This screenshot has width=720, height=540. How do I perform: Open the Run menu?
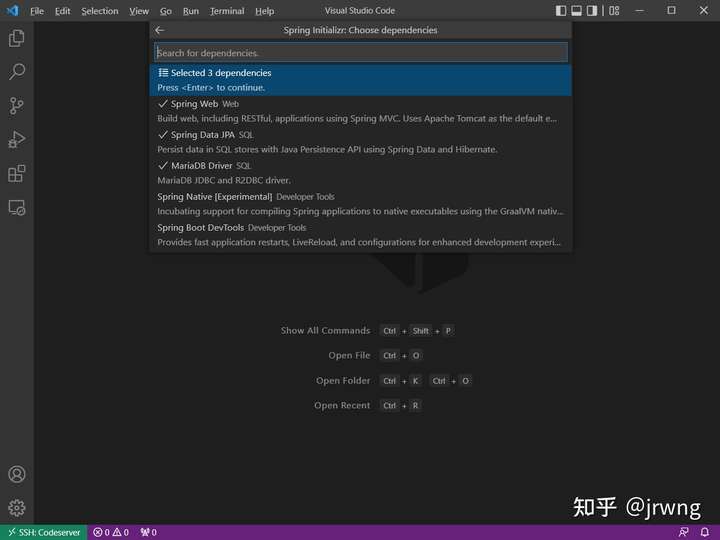click(191, 11)
